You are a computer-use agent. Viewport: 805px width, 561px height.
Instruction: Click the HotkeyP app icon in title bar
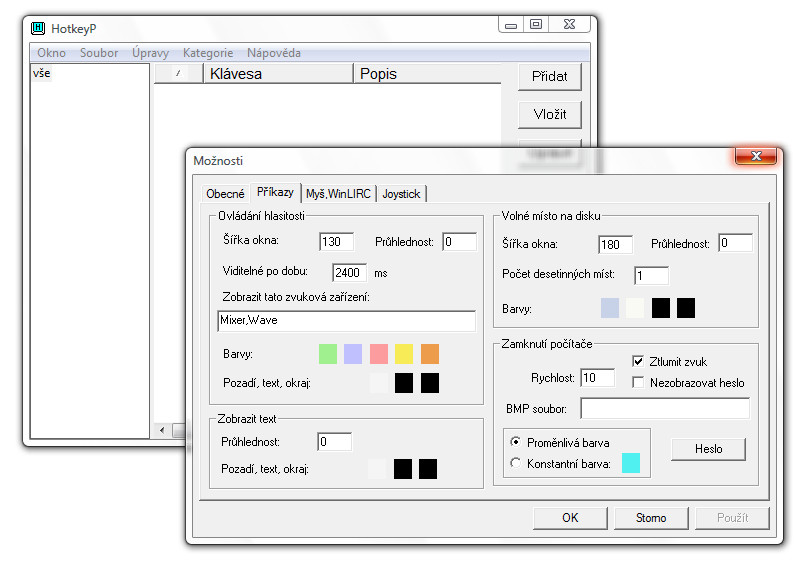tap(38, 28)
